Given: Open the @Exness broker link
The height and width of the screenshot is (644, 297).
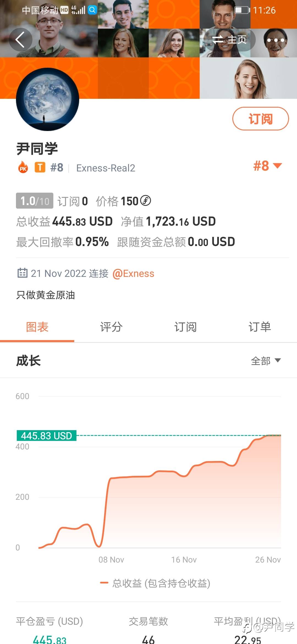Looking at the screenshot, I should [x=133, y=274].
